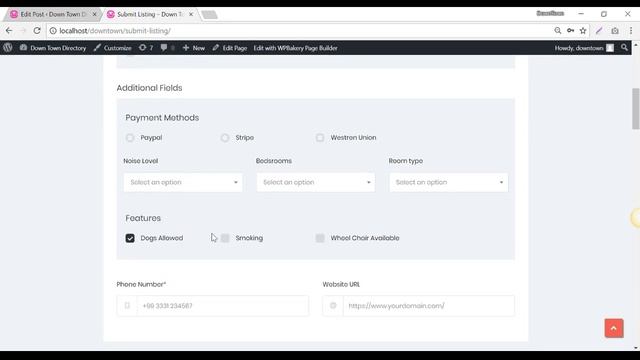Enable the Wheel Chair Available checkbox

tap(320, 238)
